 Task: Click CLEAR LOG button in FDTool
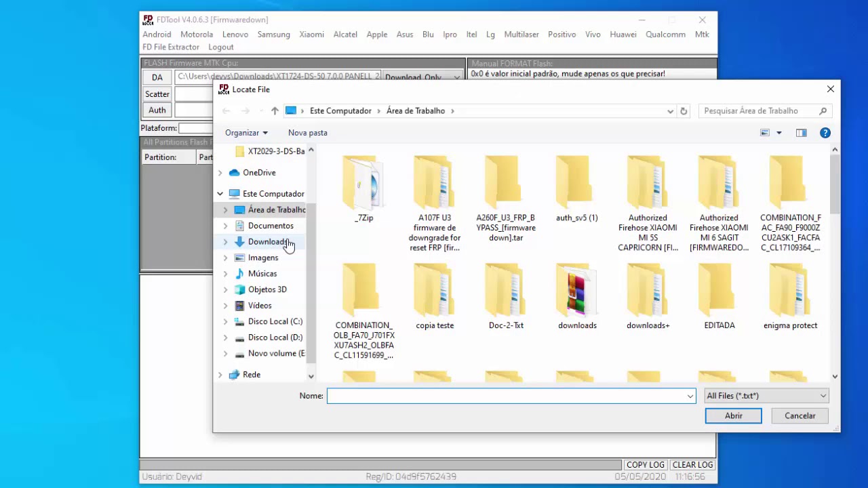click(x=692, y=465)
